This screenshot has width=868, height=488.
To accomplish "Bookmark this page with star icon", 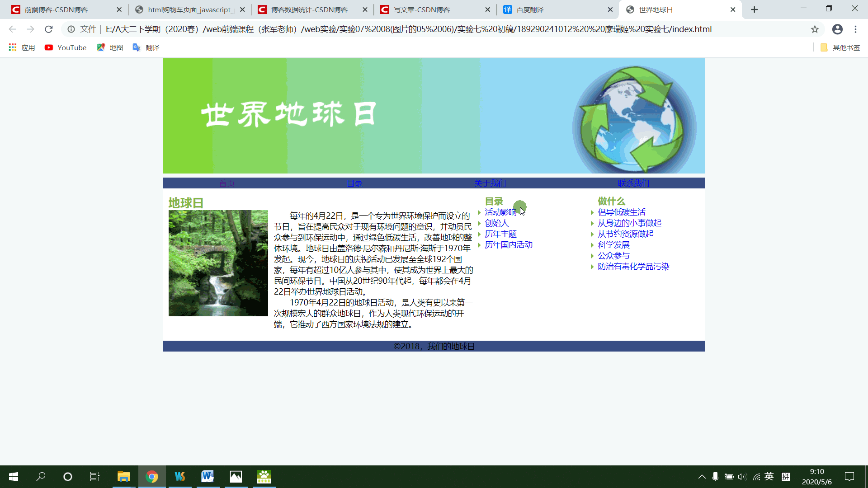I will point(815,29).
